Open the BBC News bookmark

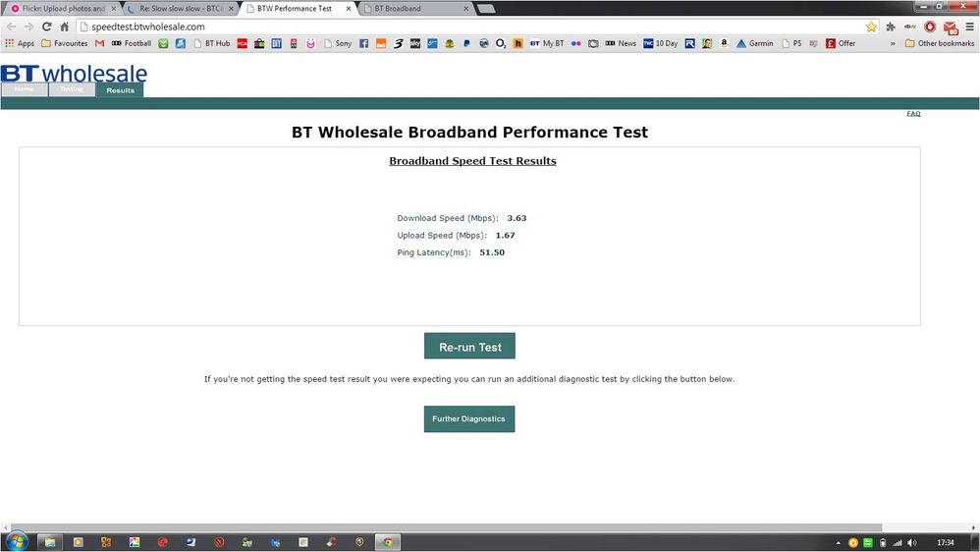point(621,43)
